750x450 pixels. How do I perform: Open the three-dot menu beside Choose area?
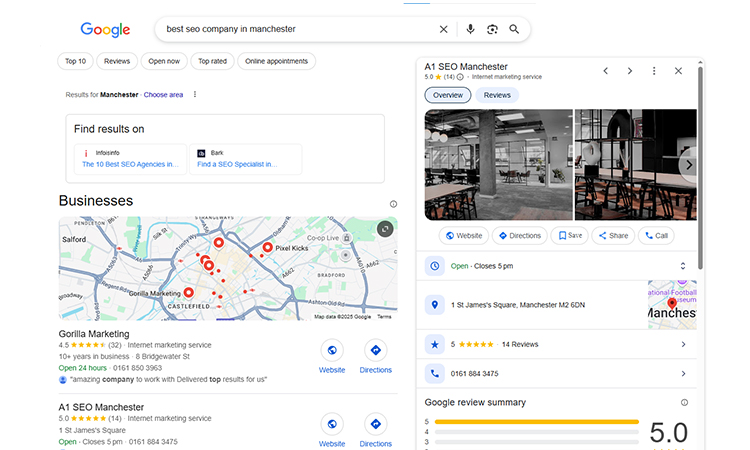point(195,94)
